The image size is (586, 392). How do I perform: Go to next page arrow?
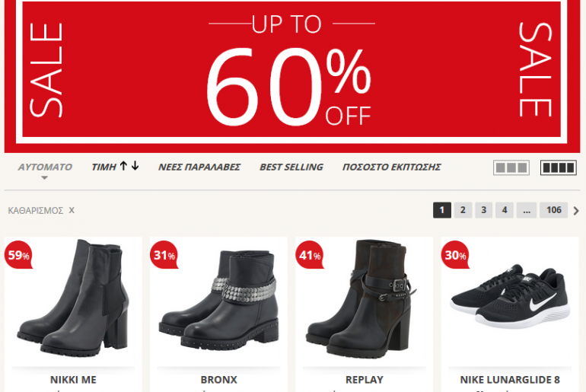pos(576,211)
